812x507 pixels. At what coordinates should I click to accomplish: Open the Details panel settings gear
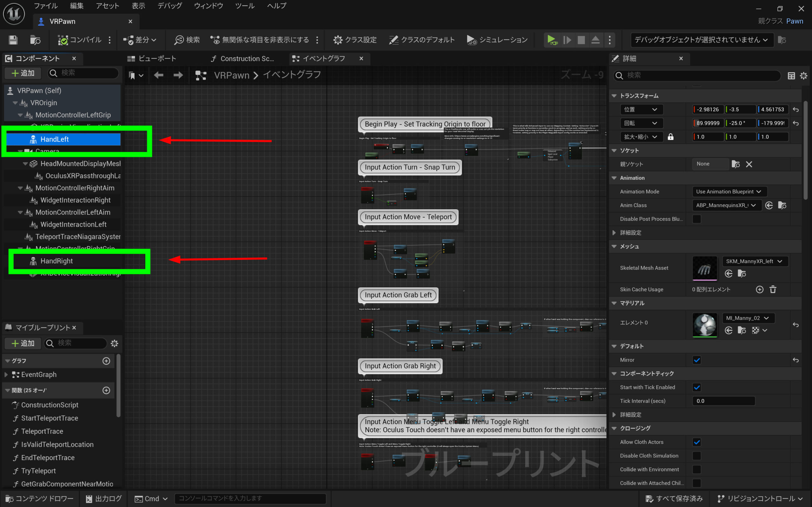pyautogui.click(x=803, y=76)
